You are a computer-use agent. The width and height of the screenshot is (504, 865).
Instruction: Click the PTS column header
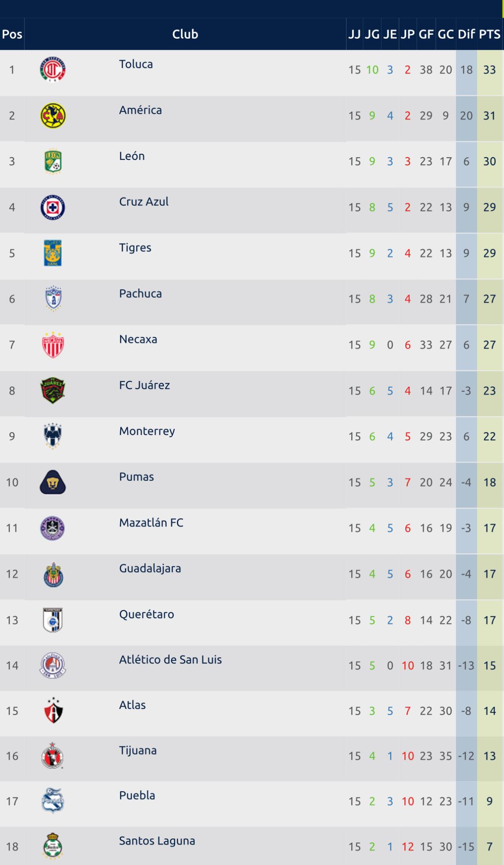(490, 34)
